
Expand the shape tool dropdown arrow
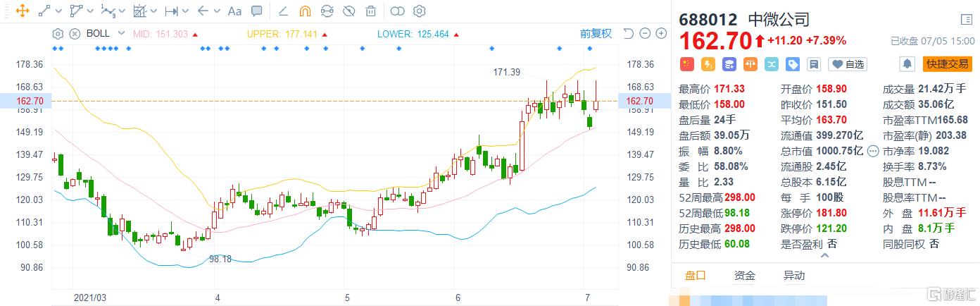coord(89,11)
